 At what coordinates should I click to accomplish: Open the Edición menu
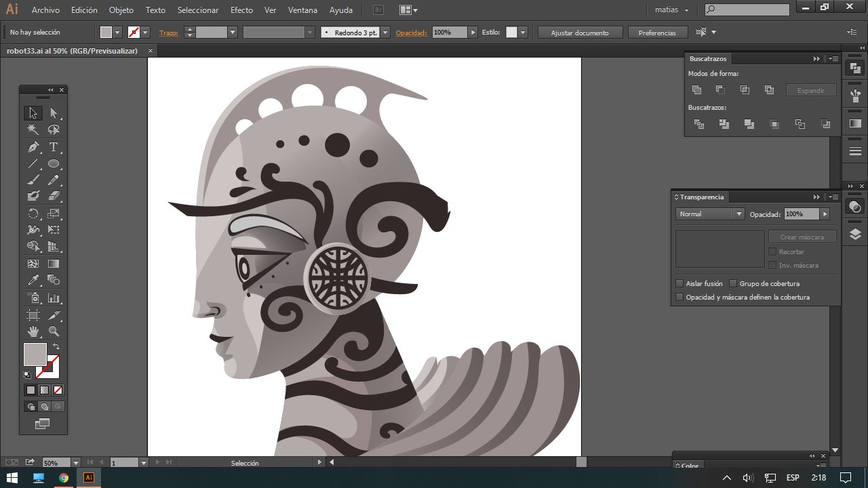(x=84, y=10)
